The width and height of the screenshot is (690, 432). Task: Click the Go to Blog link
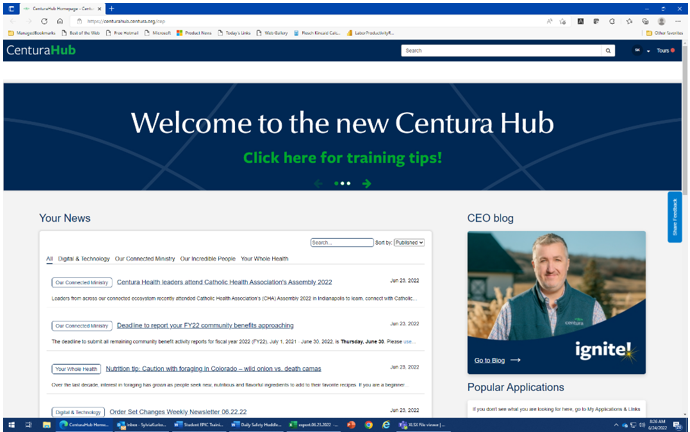pos(497,360)
